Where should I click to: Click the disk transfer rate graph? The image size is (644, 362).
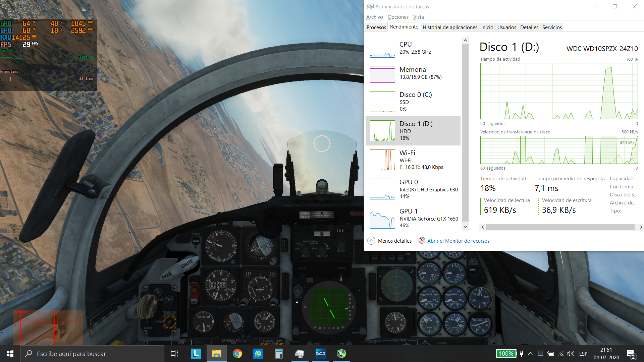[559, 150]
